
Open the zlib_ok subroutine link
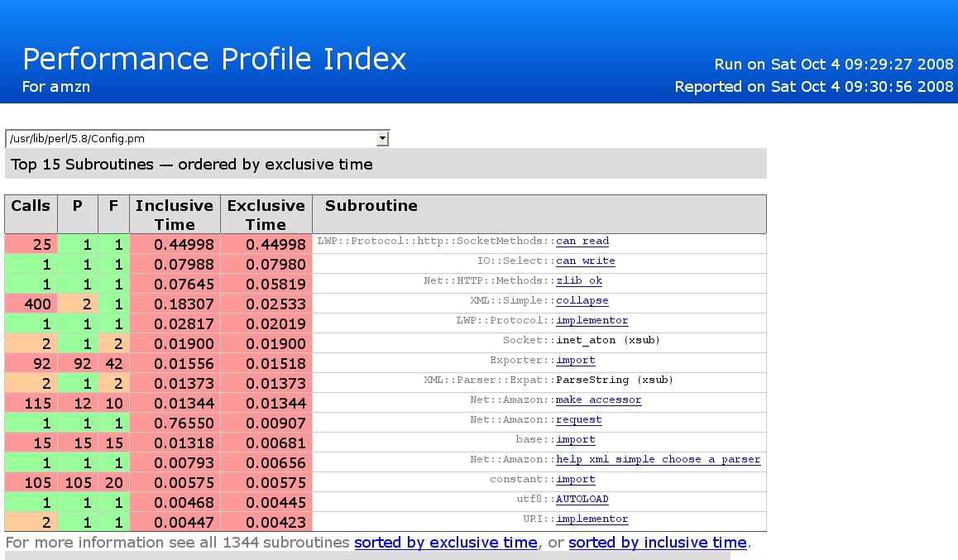tap(579, 280)
